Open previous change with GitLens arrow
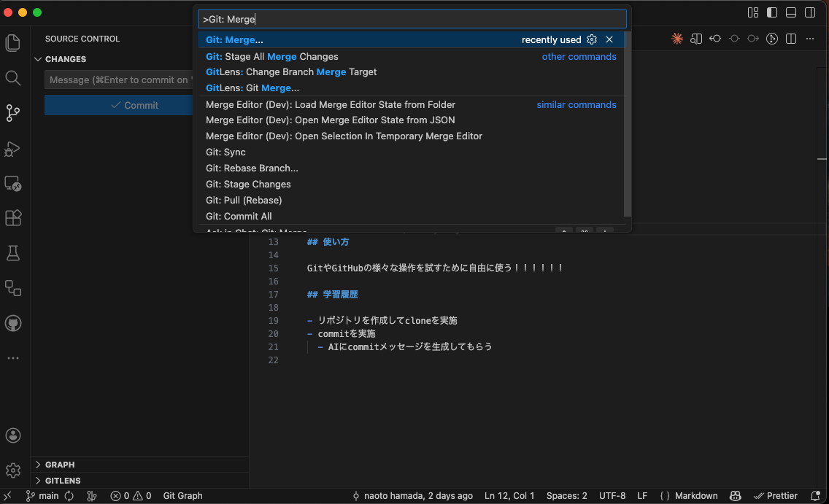Image resolution: width=829 pixels, height=504 pixels. 715,39
